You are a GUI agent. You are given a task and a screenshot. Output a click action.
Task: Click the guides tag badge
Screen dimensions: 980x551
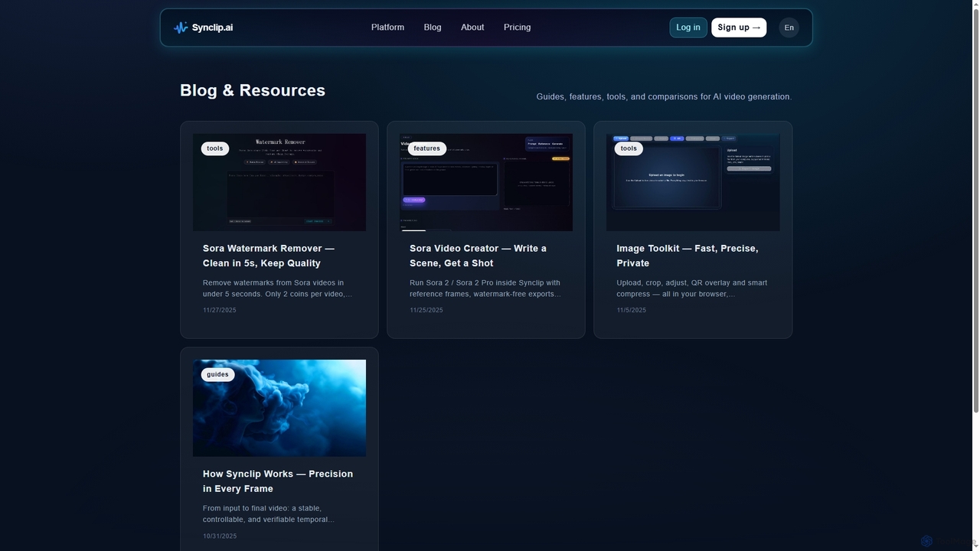click(x=217, y=374)
